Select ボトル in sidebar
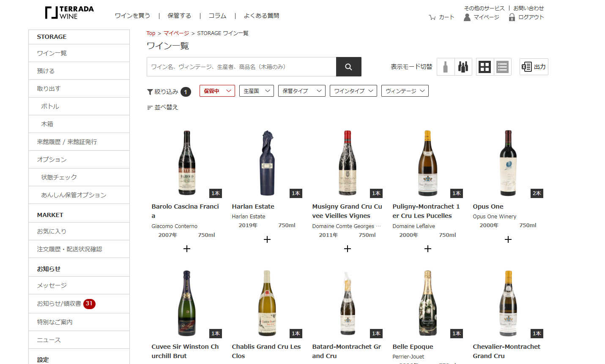The width and height of the screenshot is (605, 364). click(x=79, y=106)
